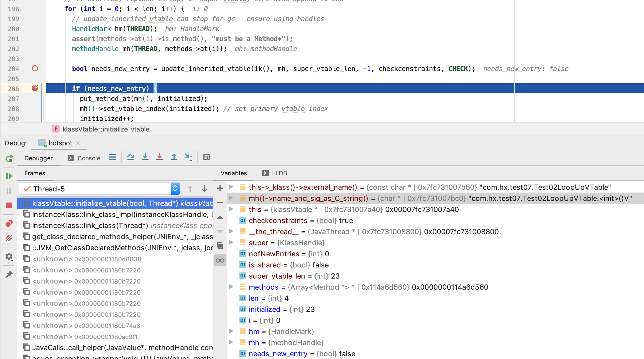Add a new watch with the plus button
The image size is (644, 359).
pos(220,188)
